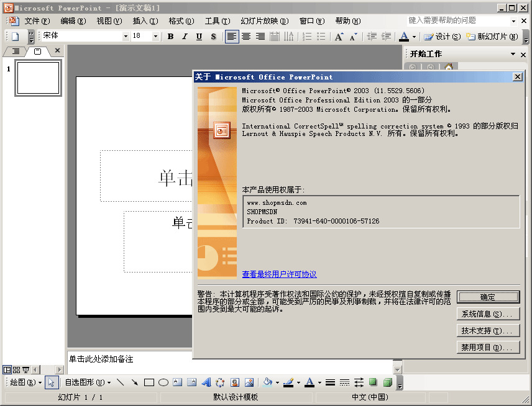Screen dimensions: 532x406
Task: Toggle Italic formatting
Action: pyautogui.click(x=185, y=36)
